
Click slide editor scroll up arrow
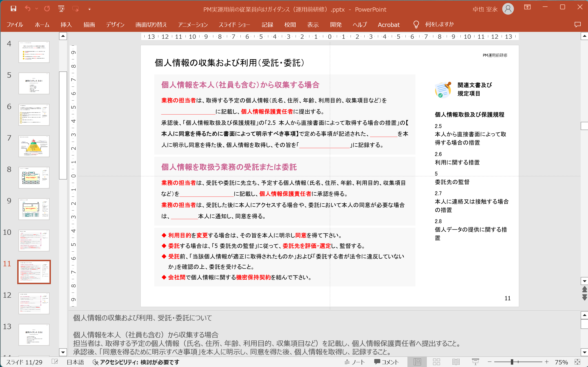(584, 36)
